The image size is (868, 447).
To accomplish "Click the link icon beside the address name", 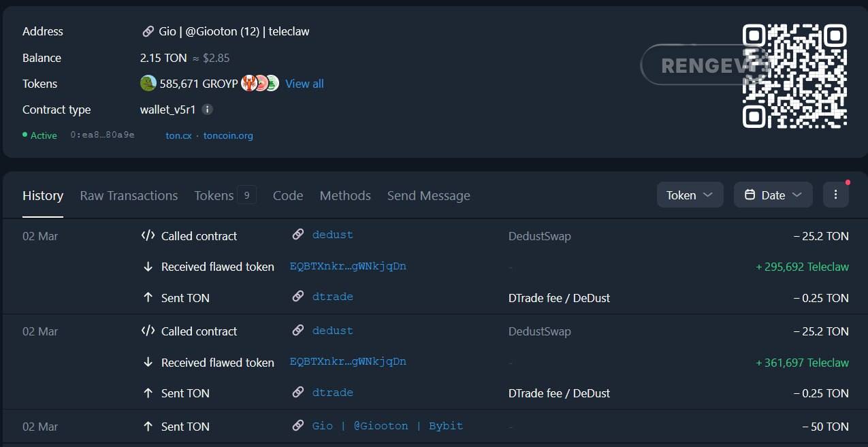I will (148, 31).
